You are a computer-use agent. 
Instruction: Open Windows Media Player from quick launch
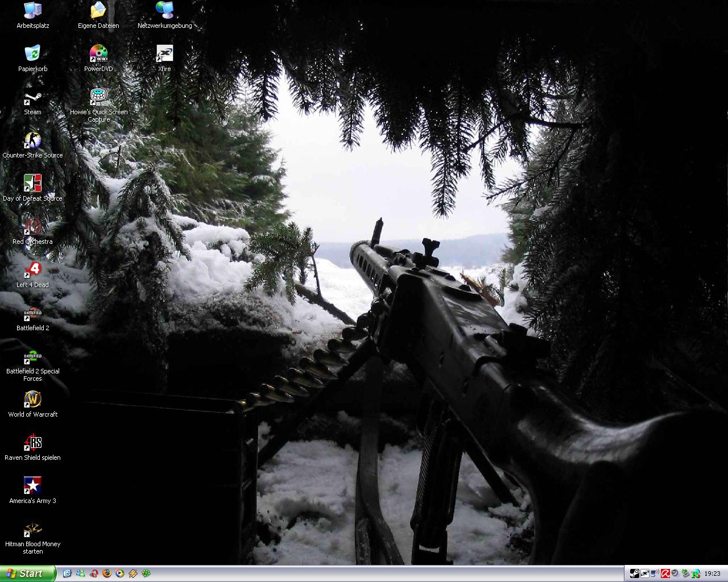(x=119, y=573)
